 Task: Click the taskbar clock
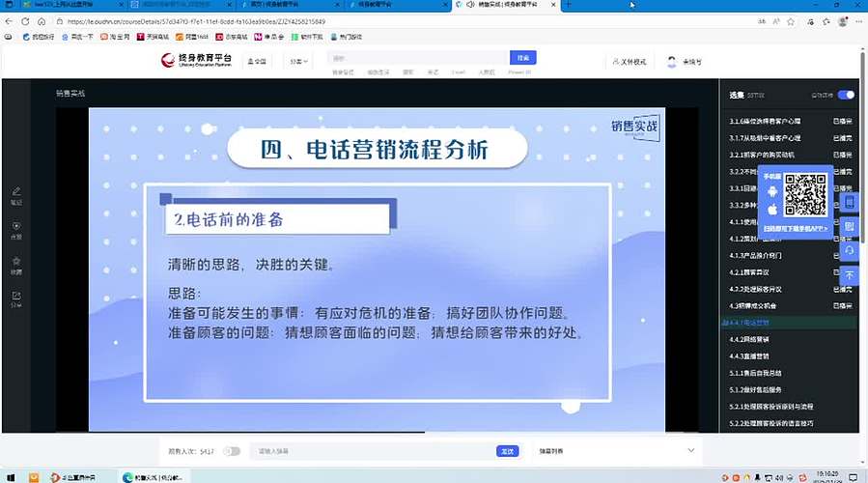point(827,477)
